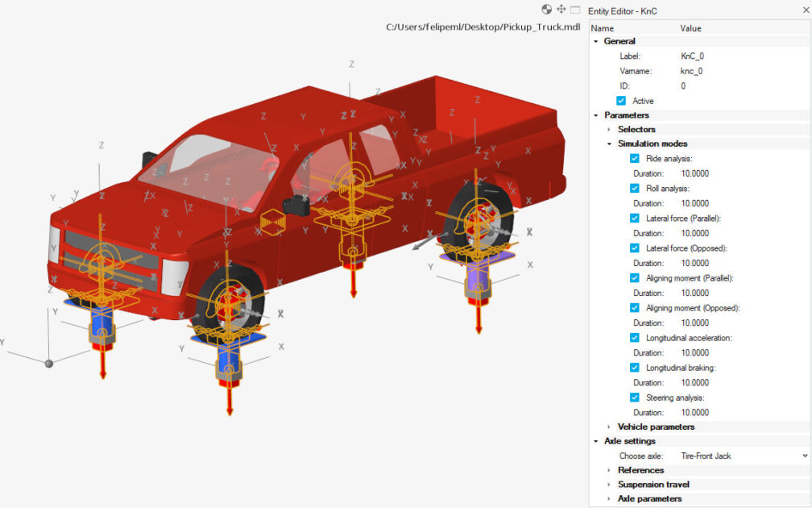The image size is (812, 508).
Task: Expand the Vehicle parameters section
Action: tap(609, 427)
